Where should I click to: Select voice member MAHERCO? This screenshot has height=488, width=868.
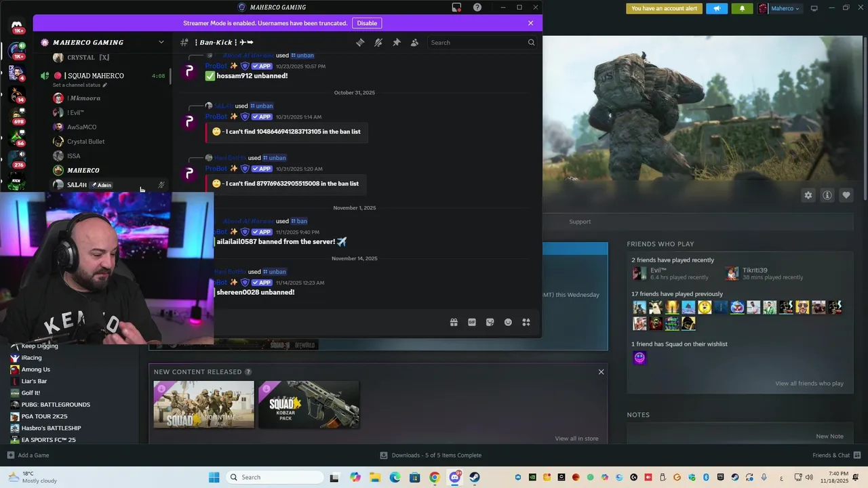(83, 170)
